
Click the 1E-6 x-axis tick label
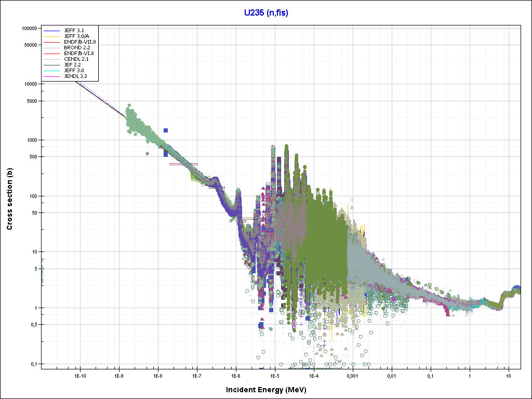pos(235,375)
